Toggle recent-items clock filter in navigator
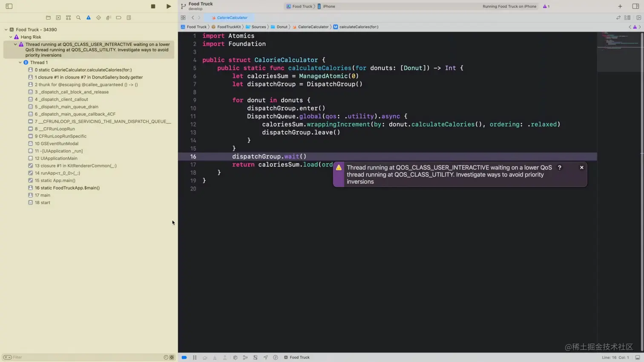Image resolution: width=644 pixels, height=362 pixels. point(166,357)
